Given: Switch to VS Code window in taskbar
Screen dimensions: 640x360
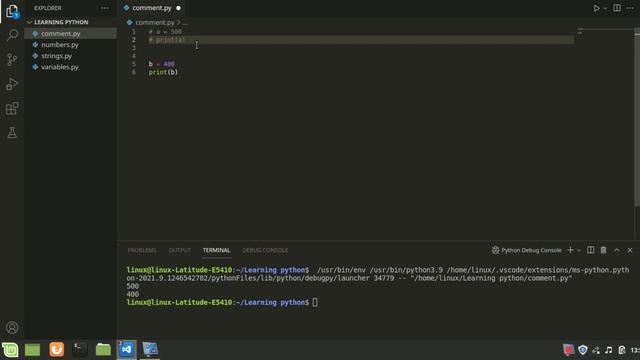Looking at the screenshot, I should (x=127, y=350).
